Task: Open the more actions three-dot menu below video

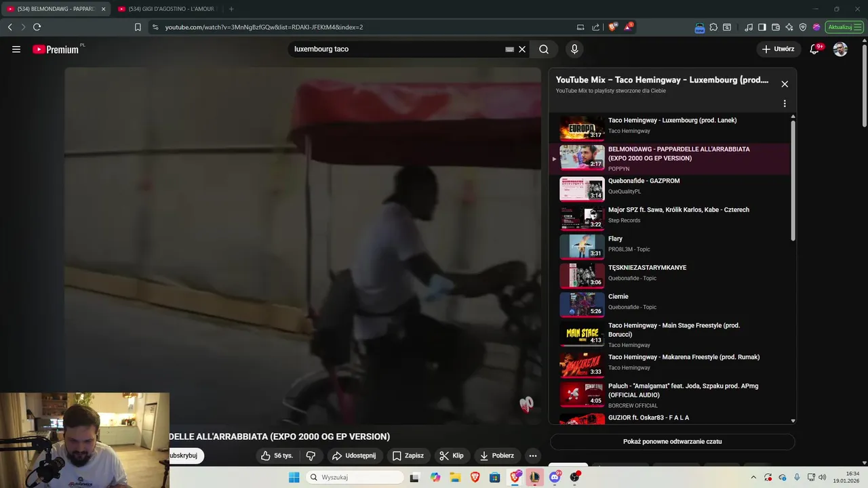Action: (x=533, y=455)
